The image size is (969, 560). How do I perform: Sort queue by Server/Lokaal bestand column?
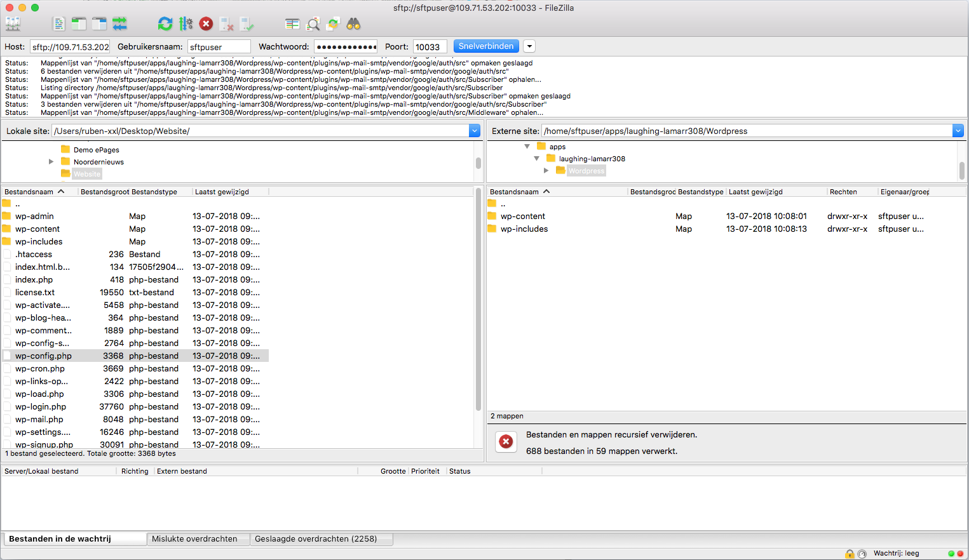[60, 471]
